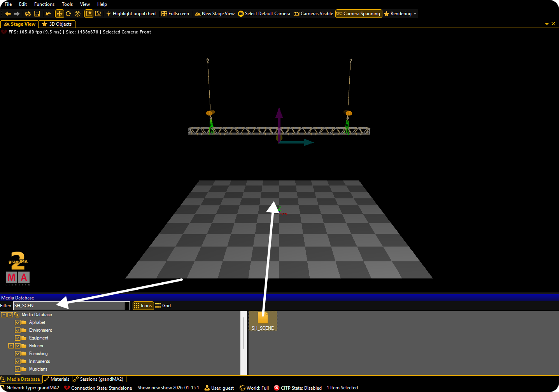Expand the Fixtures tree node
559x392 pixels.
click(11, 346)
